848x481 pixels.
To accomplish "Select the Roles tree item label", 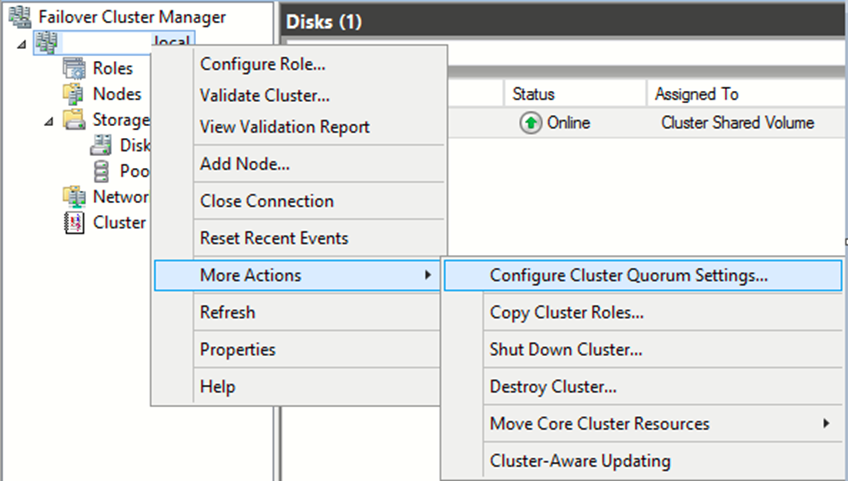I will (x=112, y=68).
